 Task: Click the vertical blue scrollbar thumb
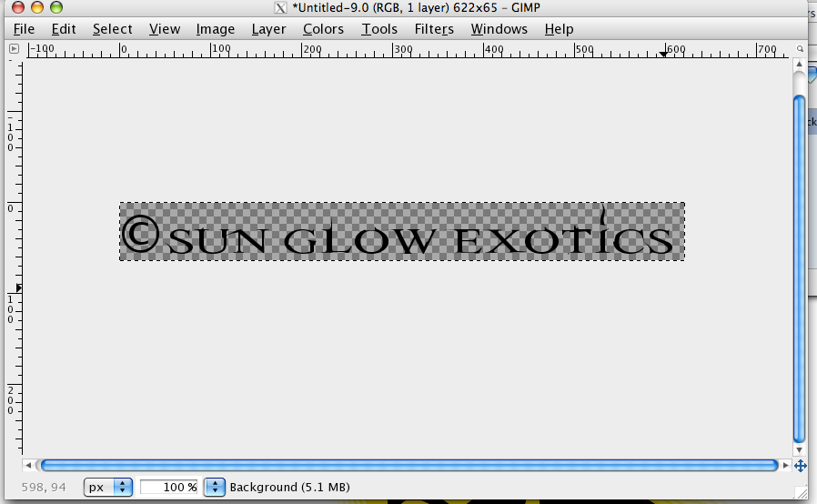[800, 269]
